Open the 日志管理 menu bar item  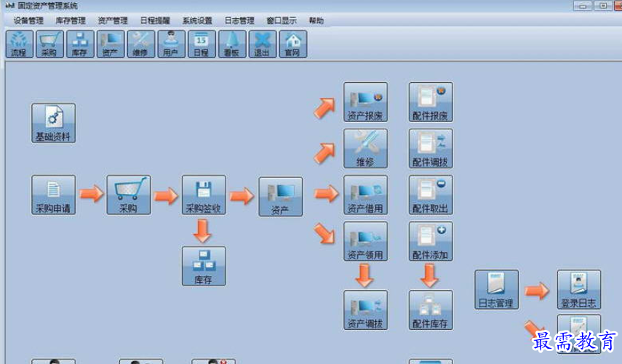[239, 20]
